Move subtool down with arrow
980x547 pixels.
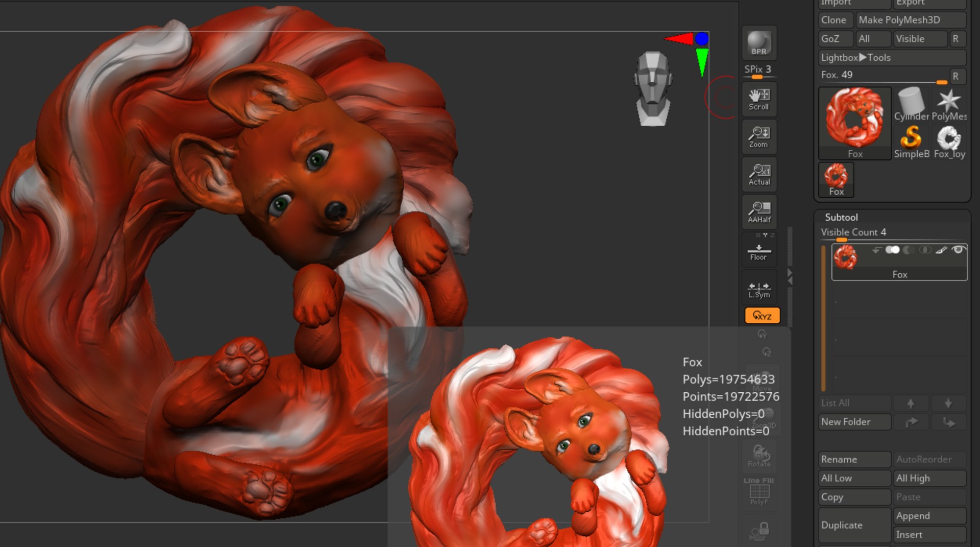[x=948, y=403]
